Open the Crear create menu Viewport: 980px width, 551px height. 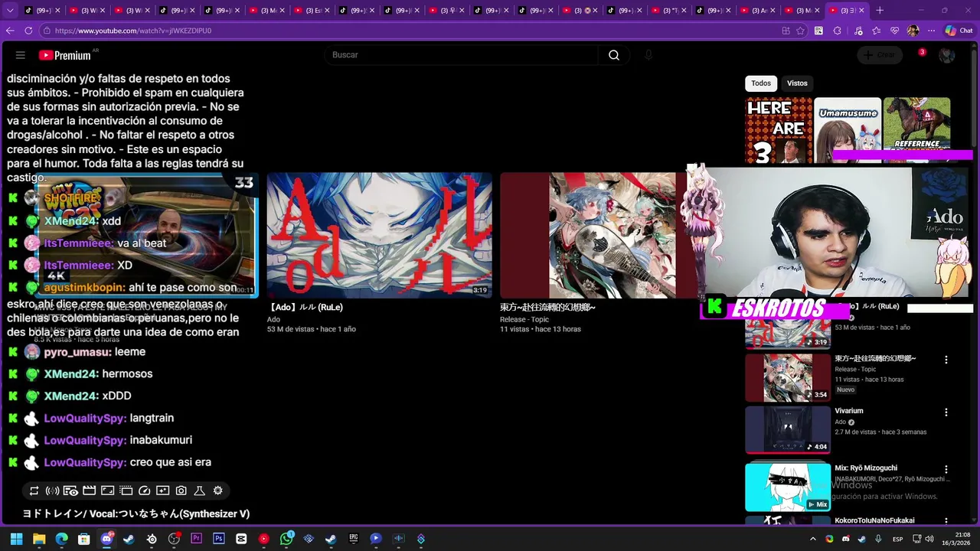880,55
